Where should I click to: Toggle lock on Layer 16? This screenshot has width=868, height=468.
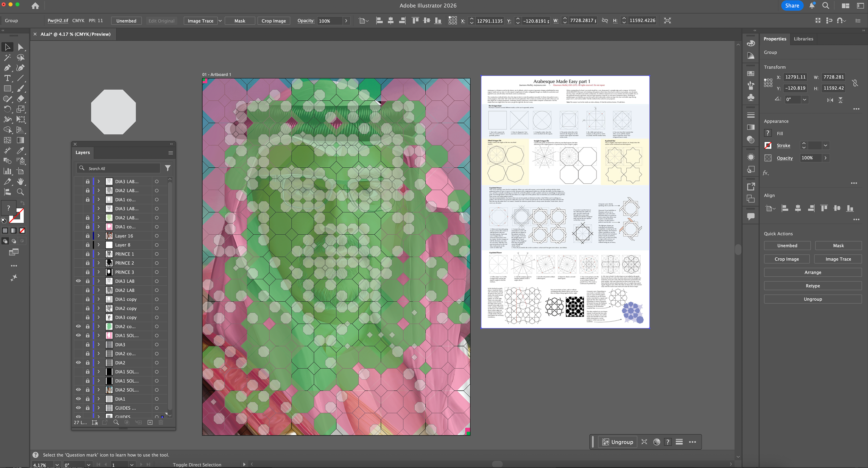coord(87,236)
